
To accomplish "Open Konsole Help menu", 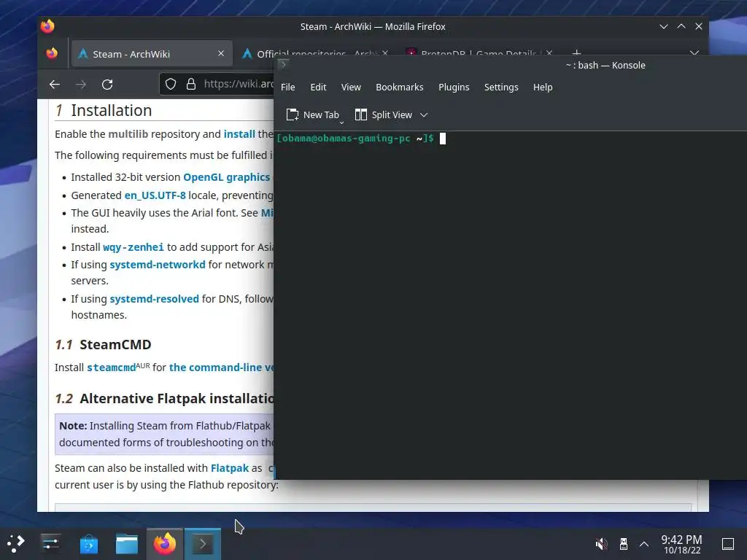I will [x=543, y=87].
